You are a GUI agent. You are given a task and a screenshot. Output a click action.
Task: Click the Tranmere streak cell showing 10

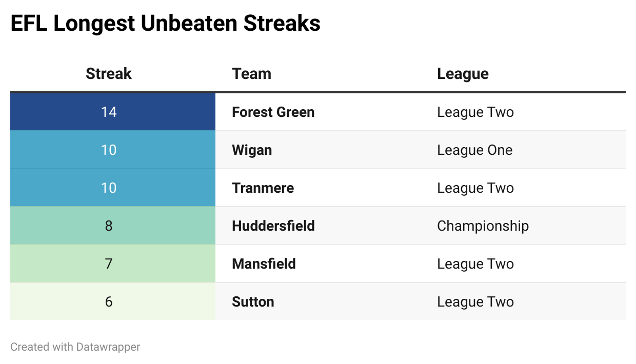tap(113, 188)
